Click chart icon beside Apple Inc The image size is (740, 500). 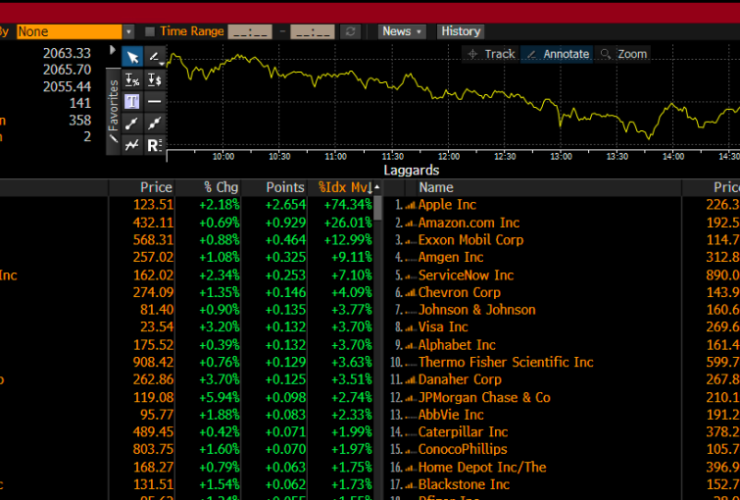(x=410, y=205)
